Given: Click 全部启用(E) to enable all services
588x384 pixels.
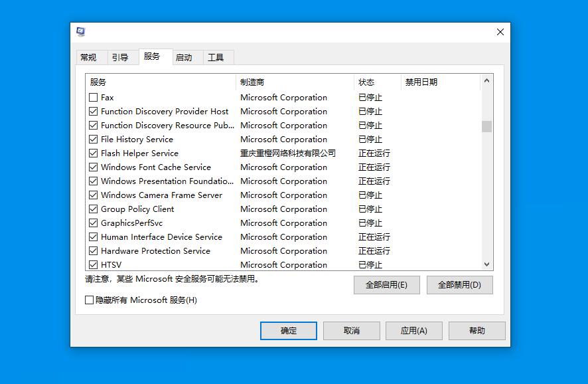Looking at the screenshot, I should click(387, 285).
